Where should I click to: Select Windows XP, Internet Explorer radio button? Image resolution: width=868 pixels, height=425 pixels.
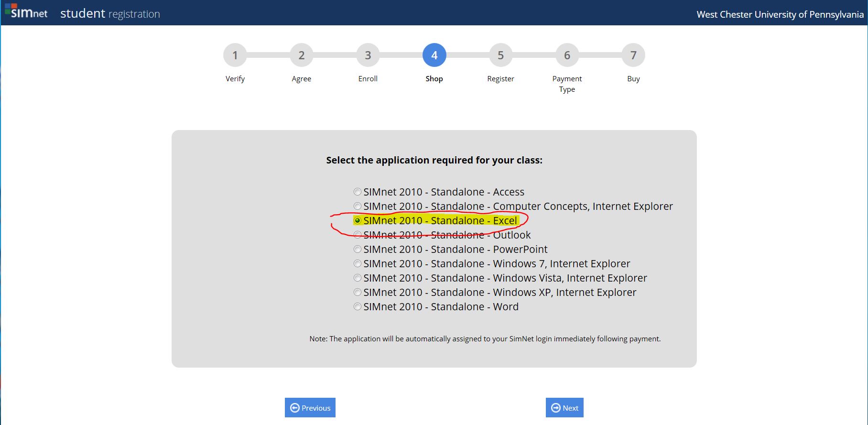coord(358,292)
